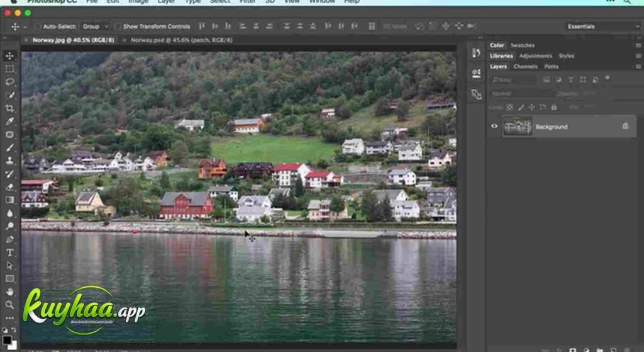Toggle the shape layer filter icon
The height and width of the screenshot is (352, 644).
click(x=583, y=80)
